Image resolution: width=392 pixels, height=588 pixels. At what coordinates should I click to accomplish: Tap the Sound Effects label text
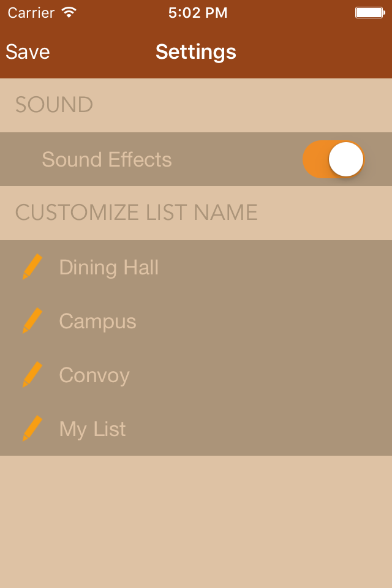coord(107,159)
